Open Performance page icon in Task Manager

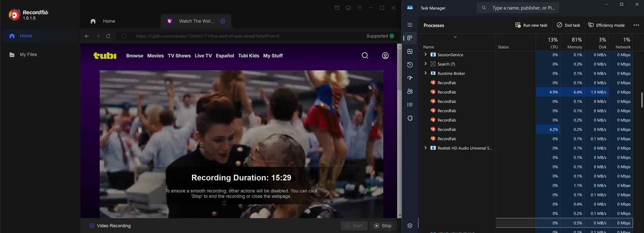pyautogui.click(x=410, y=52)
